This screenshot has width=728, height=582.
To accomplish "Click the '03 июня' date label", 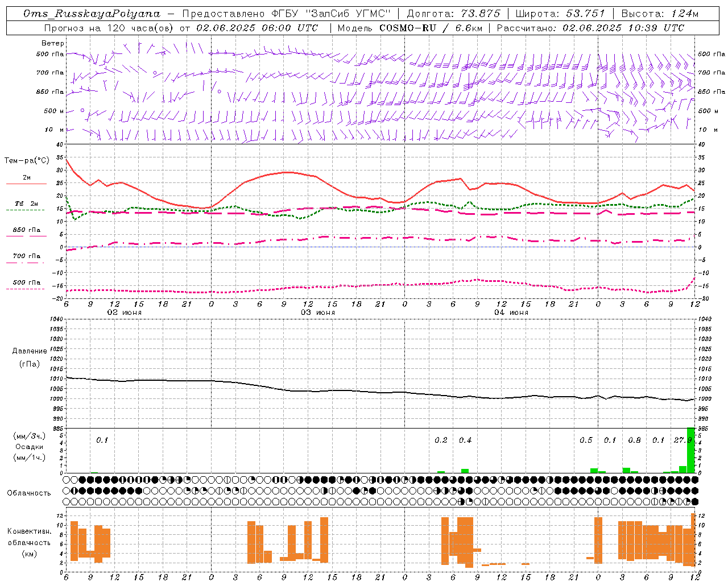I will (x=318, y=313).
